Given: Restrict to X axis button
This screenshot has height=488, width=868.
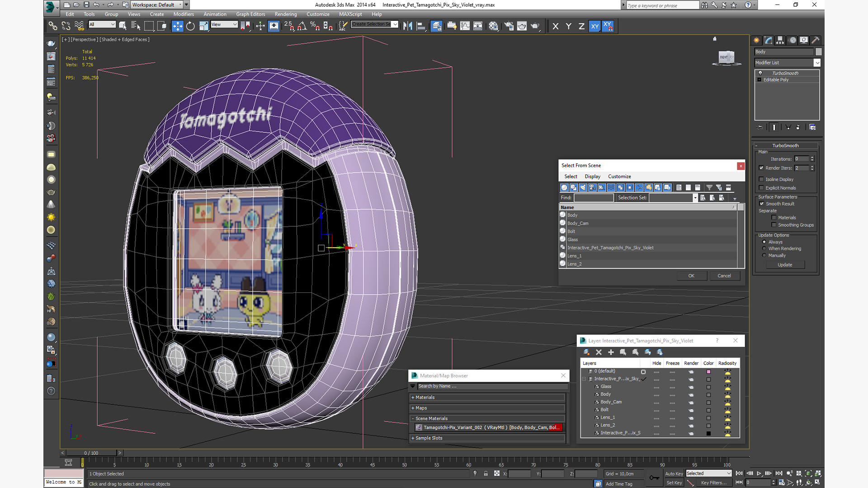Looking at the screenshot, I should 556,26.
